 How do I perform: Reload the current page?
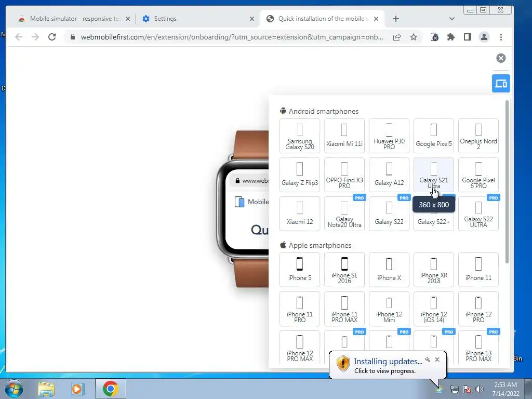coord(52,37)
